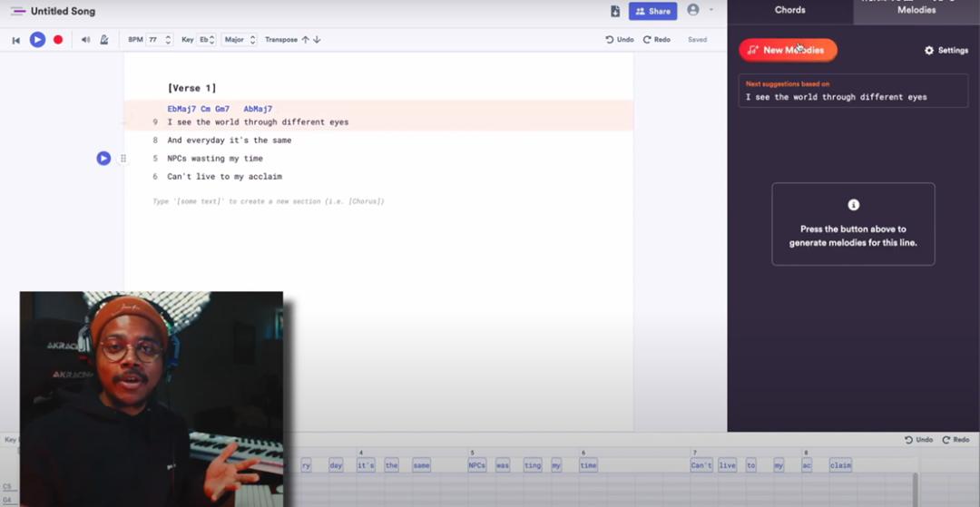Click the BPM stepper arrows
This screenshot has height=507, width=980.
pos(168,39)
